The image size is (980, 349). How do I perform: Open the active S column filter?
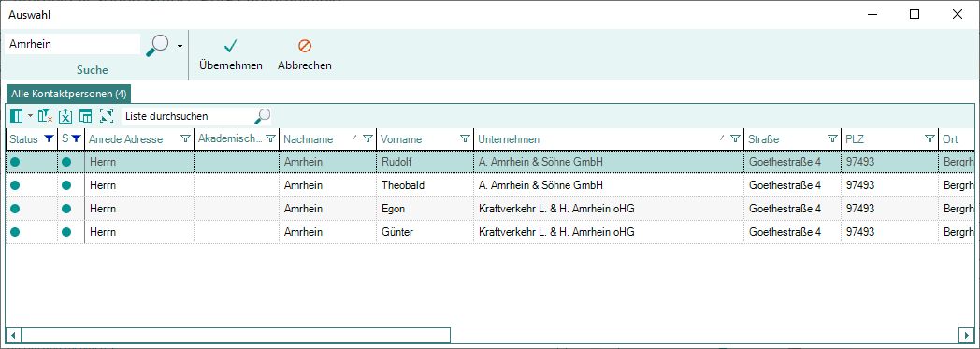point(77,138)
